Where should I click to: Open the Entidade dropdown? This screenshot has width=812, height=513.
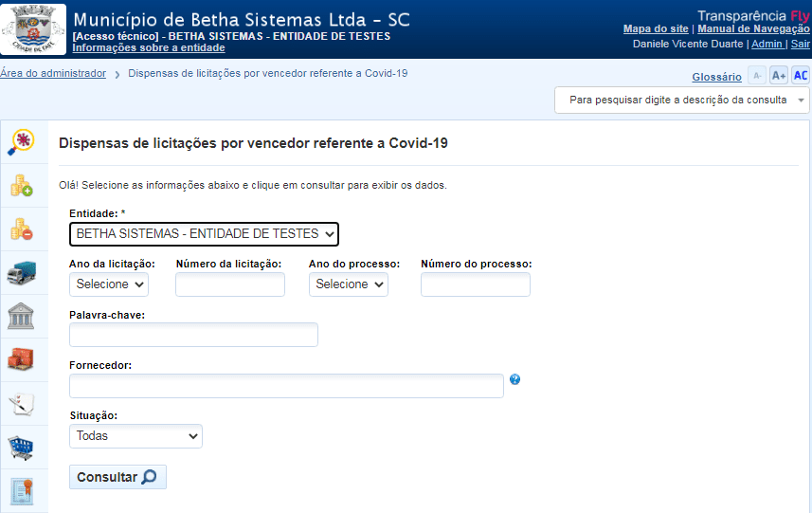click(x=204, y=234)
